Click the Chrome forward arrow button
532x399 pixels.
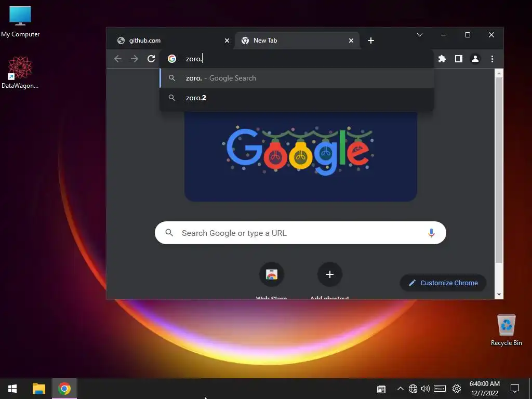[x=135, y=59]
